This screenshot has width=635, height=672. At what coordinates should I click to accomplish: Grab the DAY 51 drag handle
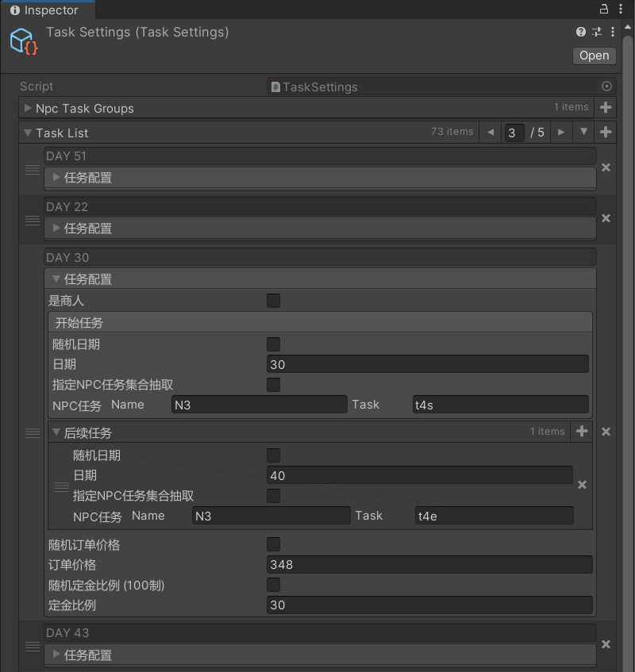coord(33,169)
